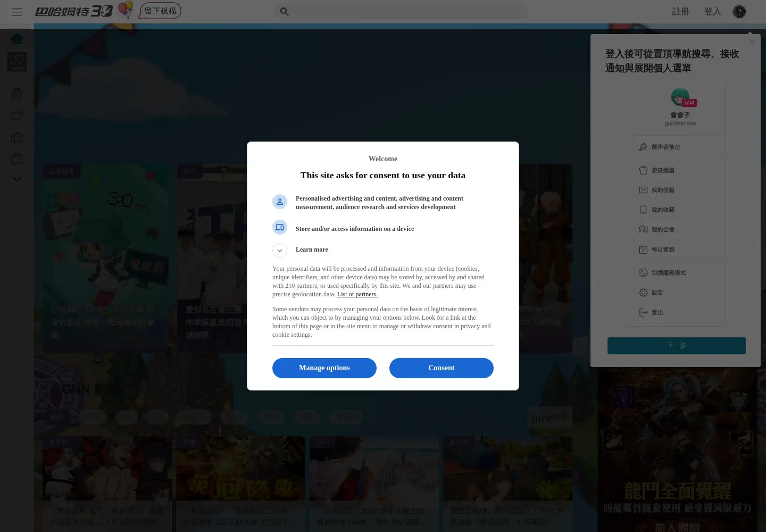The image size is (766, 532).
Task: Click the personalised advertising person icon
Action: (x=280, y=202)
